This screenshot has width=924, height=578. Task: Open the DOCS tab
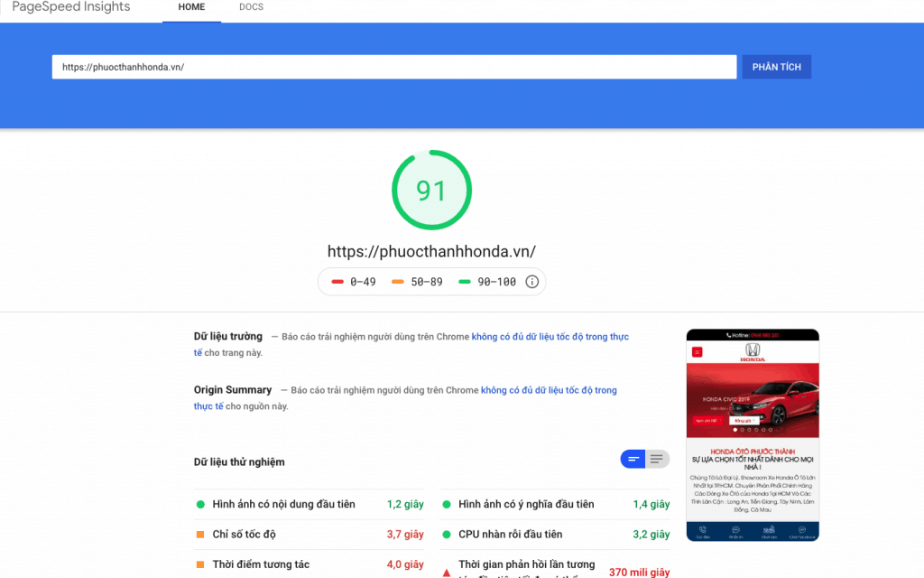[x=252, y=8]
